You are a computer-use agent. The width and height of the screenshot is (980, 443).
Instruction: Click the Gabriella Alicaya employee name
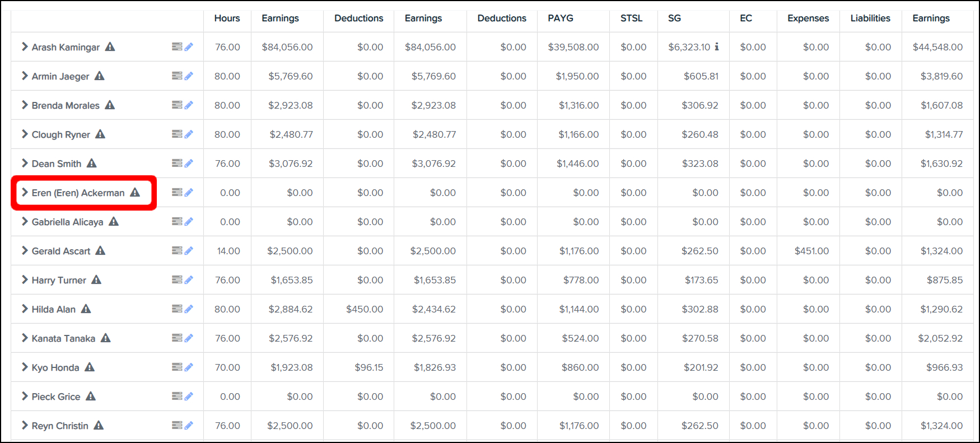67,222
